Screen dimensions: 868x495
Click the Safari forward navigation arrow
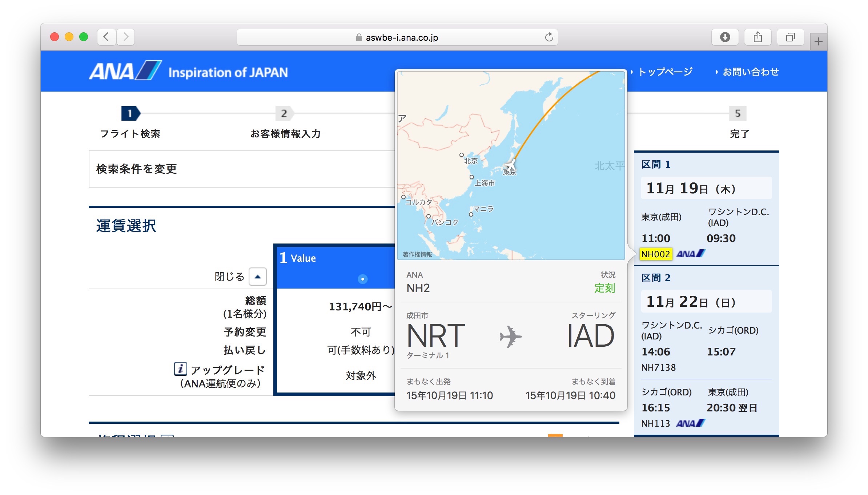pos(126,37)
